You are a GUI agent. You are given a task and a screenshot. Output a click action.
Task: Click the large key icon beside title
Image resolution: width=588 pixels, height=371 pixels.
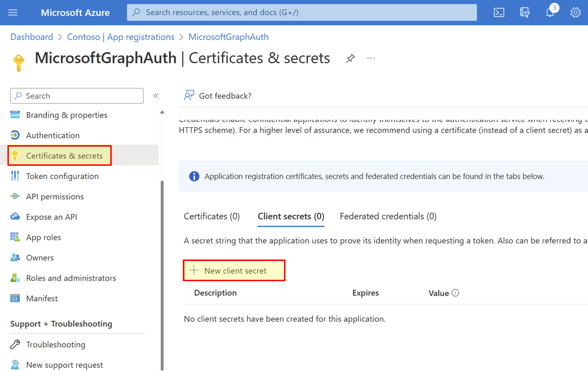(x=18, y=63)
